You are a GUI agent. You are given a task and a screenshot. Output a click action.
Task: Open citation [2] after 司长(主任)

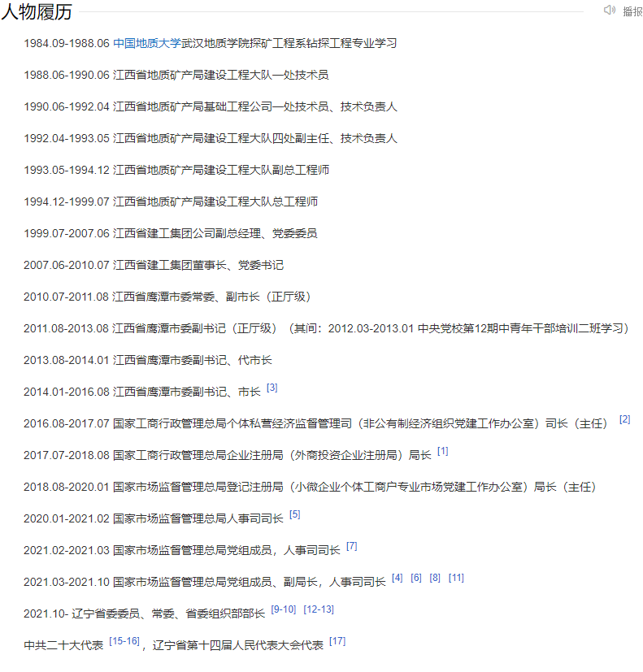pos(624,419)
